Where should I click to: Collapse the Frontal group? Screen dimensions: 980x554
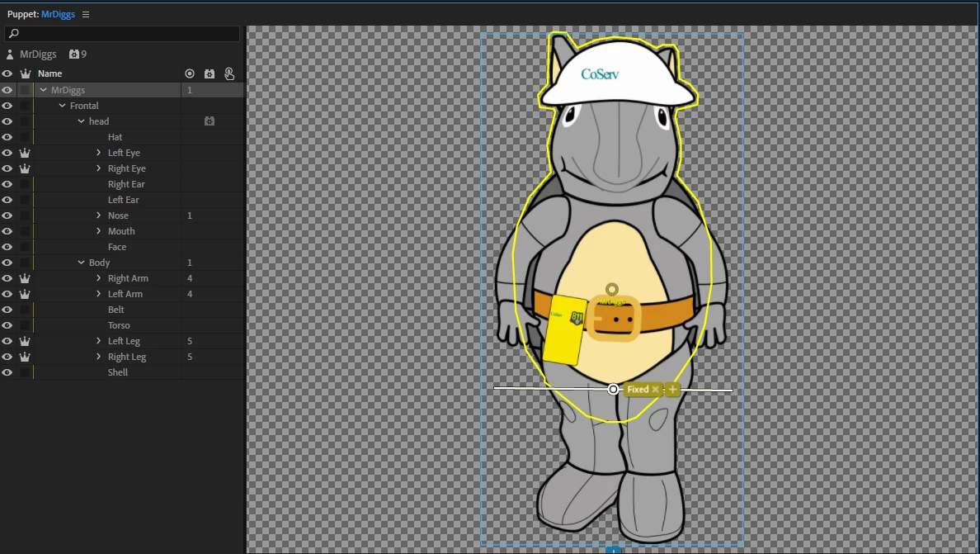pos(62,106)
